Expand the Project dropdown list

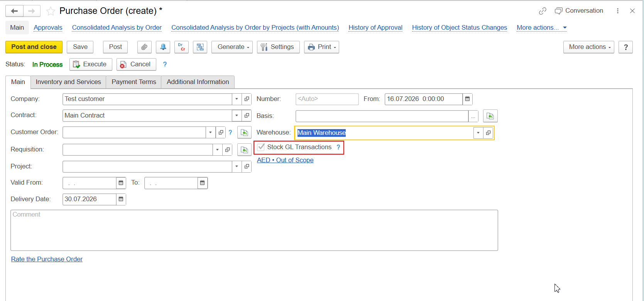[237, 166]
